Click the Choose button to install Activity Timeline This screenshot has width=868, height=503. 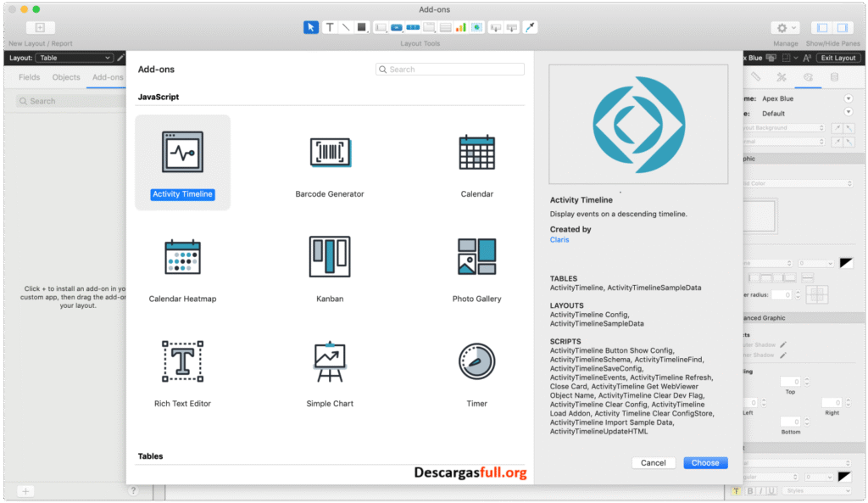705,462
